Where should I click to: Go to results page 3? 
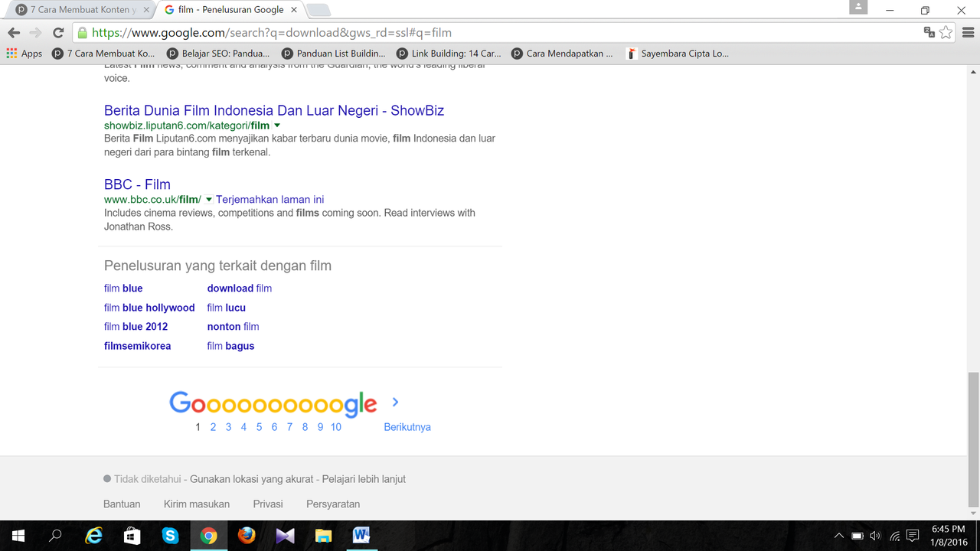(228, 427)
